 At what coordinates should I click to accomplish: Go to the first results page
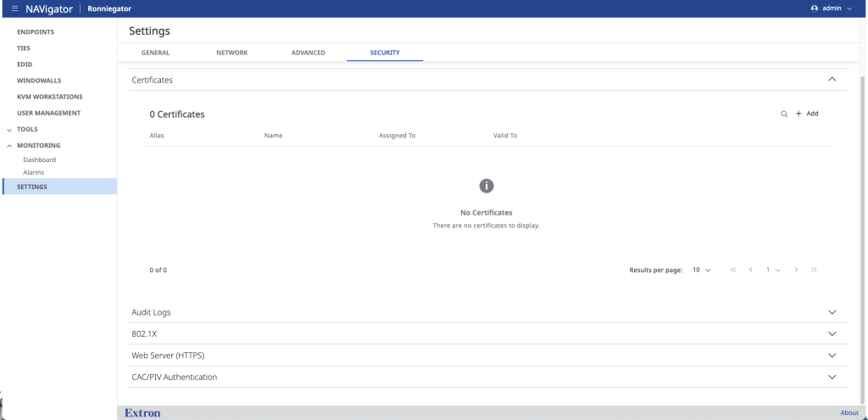click(732, 270)
